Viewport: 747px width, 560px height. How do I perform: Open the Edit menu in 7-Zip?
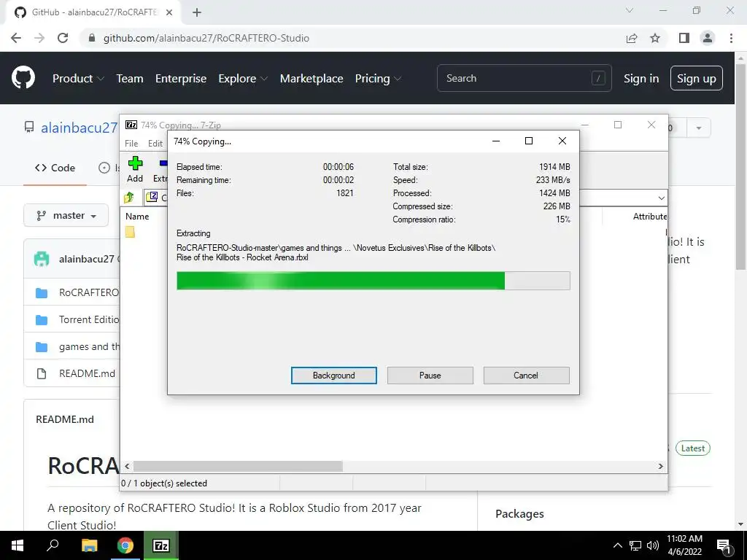pyautogui.click(x=155, y=144)
